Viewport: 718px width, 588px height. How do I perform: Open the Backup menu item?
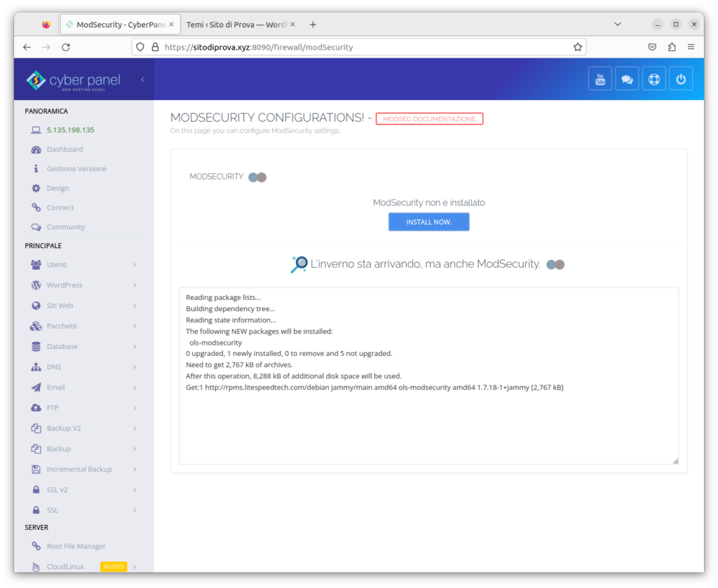click(x=59, y=449)
